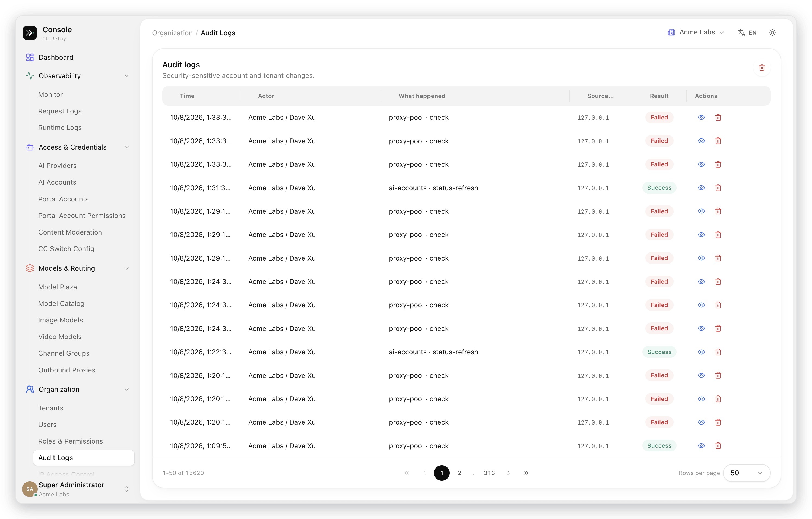The width and height of the screenshot is (812, 519).
Task: Select page 1 in pagination
Action: pyautogui.click(x=442, y=473)
